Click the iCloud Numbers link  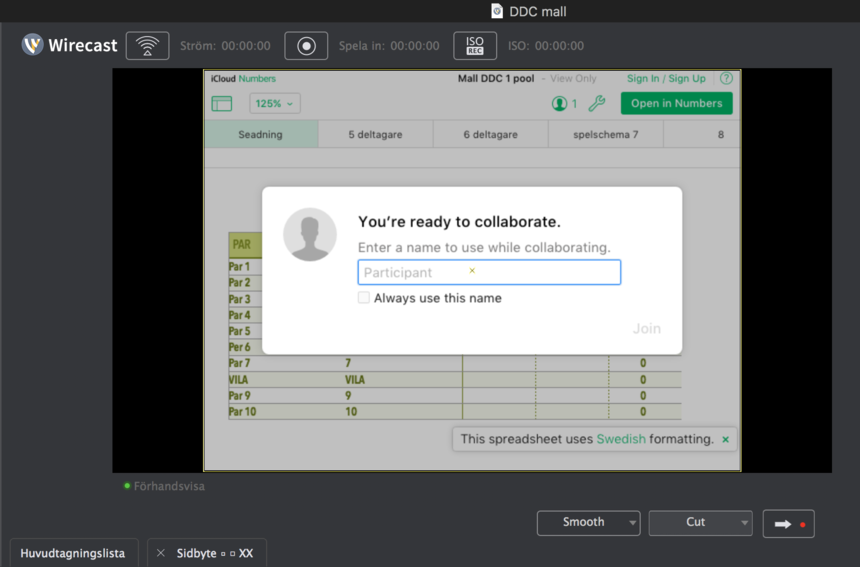[243, 78]
